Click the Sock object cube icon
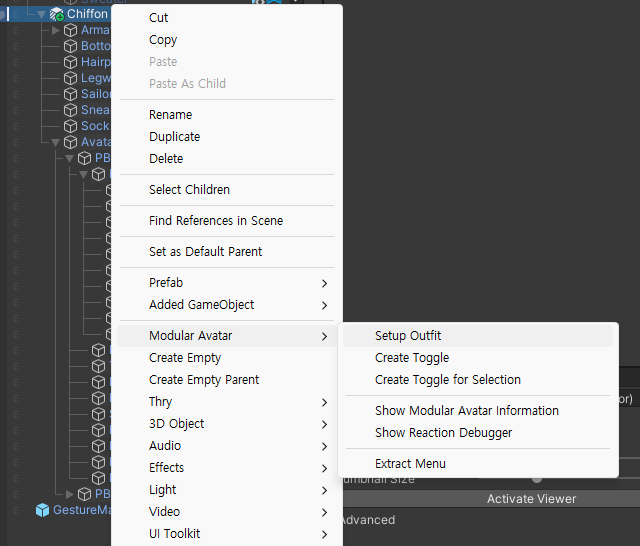This screenshot has width=640, height=546. [71, 126]
